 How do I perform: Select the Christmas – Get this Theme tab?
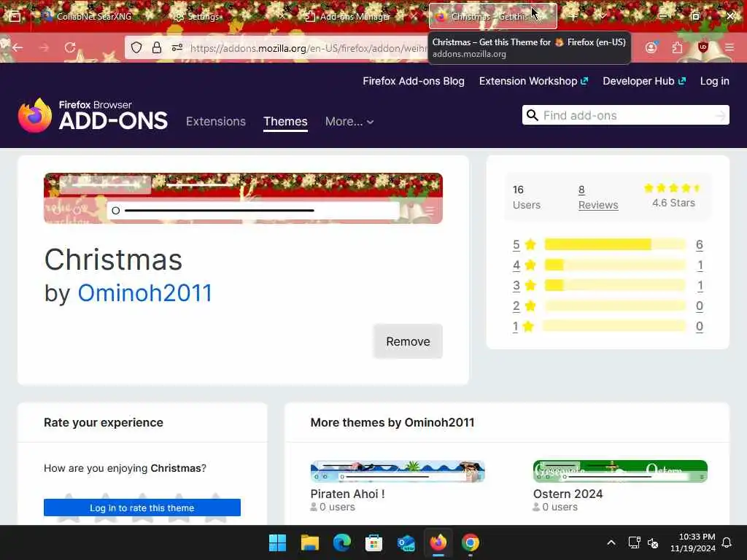click(493, 16)
